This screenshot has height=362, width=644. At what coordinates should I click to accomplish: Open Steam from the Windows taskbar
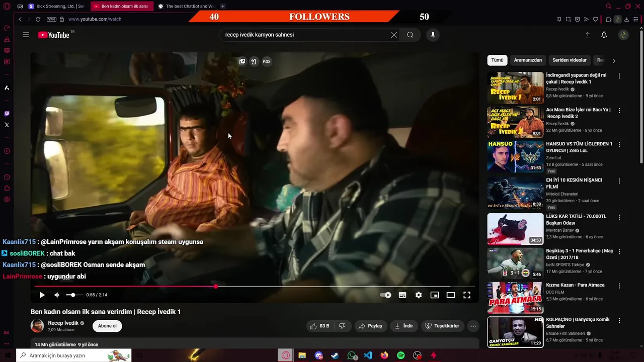coord(335,355)
